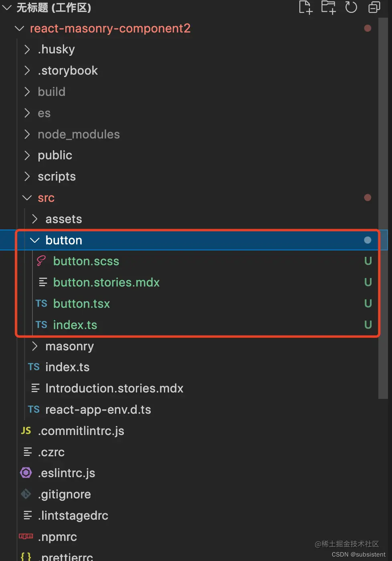Click the git icon beside .gitignore
392x561 pixels.
[x=26, y=494]
